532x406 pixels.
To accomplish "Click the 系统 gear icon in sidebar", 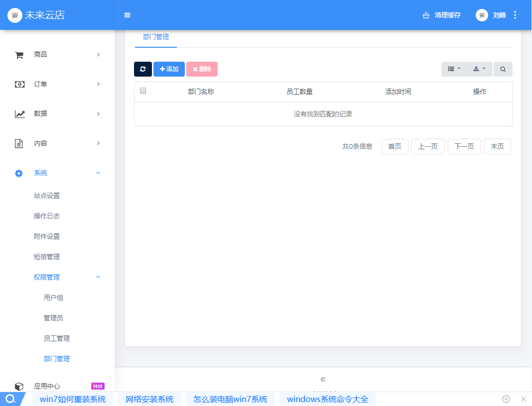I will coord(19,173).
